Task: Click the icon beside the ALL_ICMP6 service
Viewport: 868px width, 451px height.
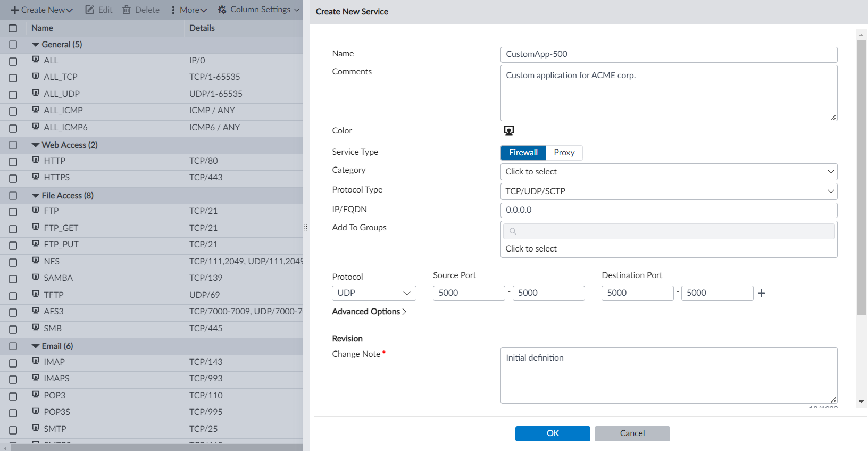Action: coord(36,127)
